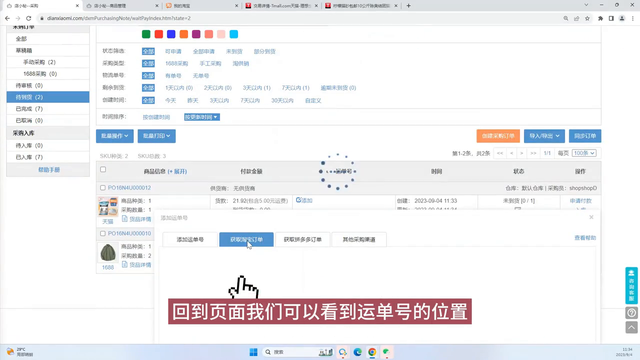Image resolution: width=640 pixels, height=360 pixels.
Task: Select 有单号 in the 物流单号 filter
Action: pos(173,76)
